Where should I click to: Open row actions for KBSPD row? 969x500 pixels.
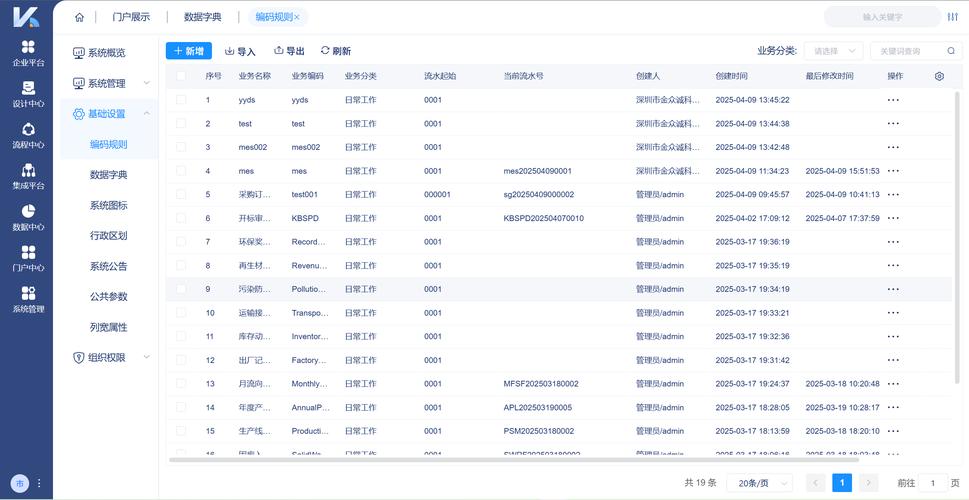click(893, 218)
